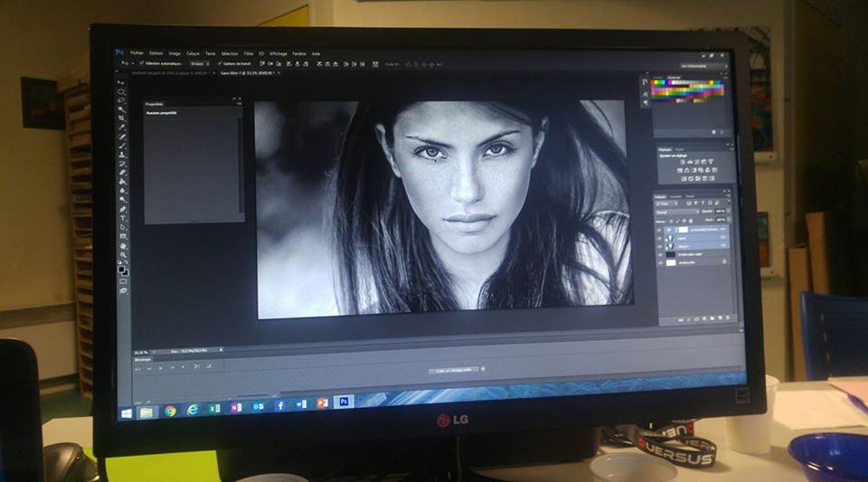Select the Move tool in the toolbar
Viewport: 868px width, 482px height.
pos(121,82)
